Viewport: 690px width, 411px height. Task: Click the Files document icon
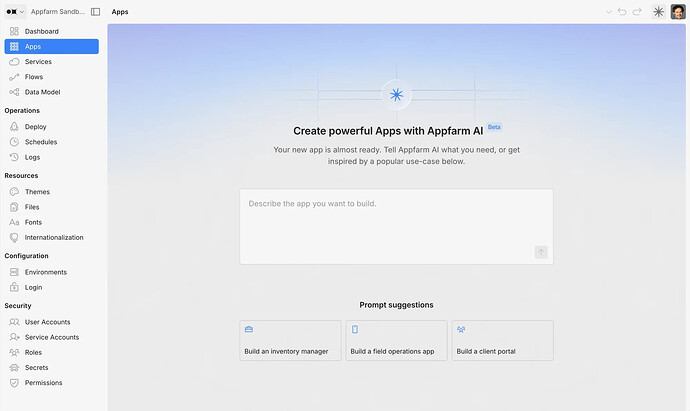[14, 207]
